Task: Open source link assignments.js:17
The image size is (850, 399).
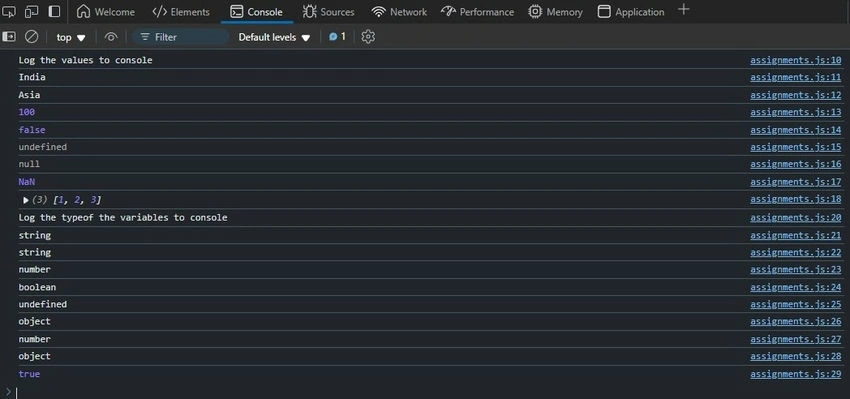Action: tap(795, 182)
